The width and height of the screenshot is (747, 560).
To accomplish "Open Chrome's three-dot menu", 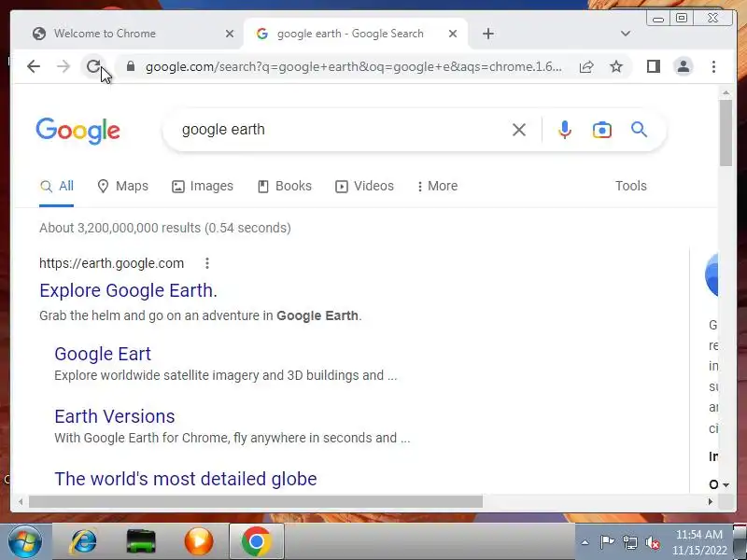I will (713, 66).
